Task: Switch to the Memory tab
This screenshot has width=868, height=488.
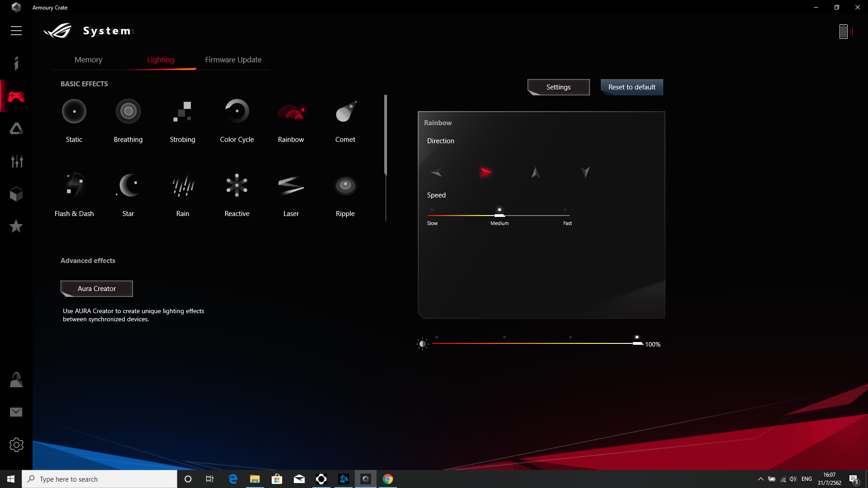Action: 88,60
